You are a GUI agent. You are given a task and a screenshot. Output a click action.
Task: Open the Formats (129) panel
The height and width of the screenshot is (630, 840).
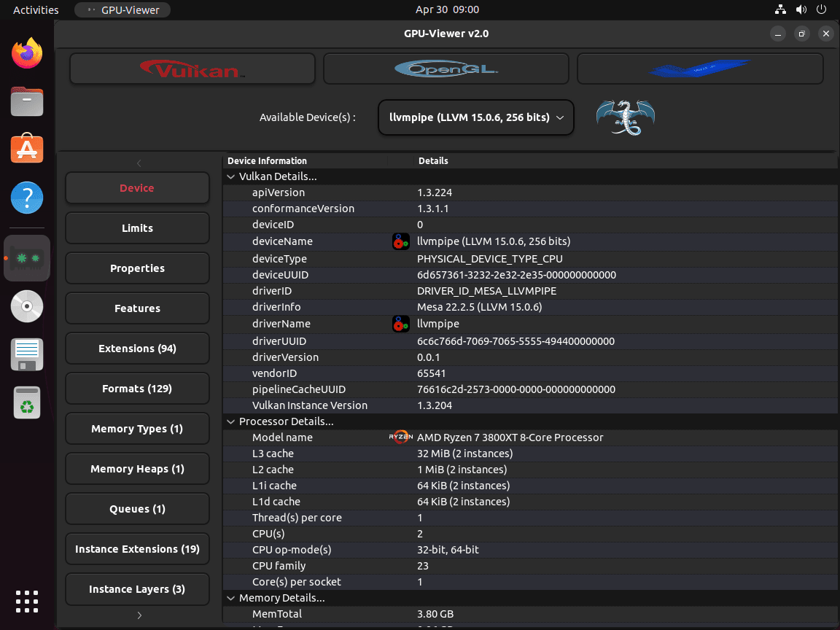click(137, 388)
